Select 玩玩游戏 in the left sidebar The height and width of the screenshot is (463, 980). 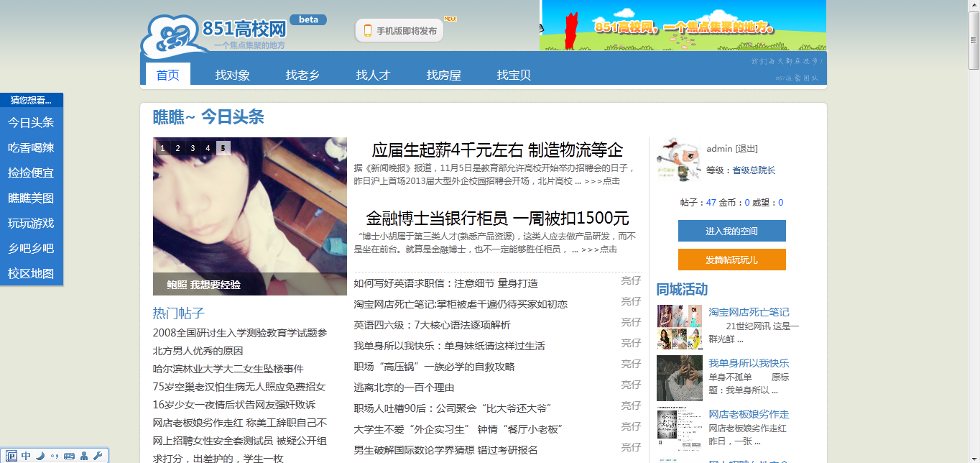coord(32,223)
